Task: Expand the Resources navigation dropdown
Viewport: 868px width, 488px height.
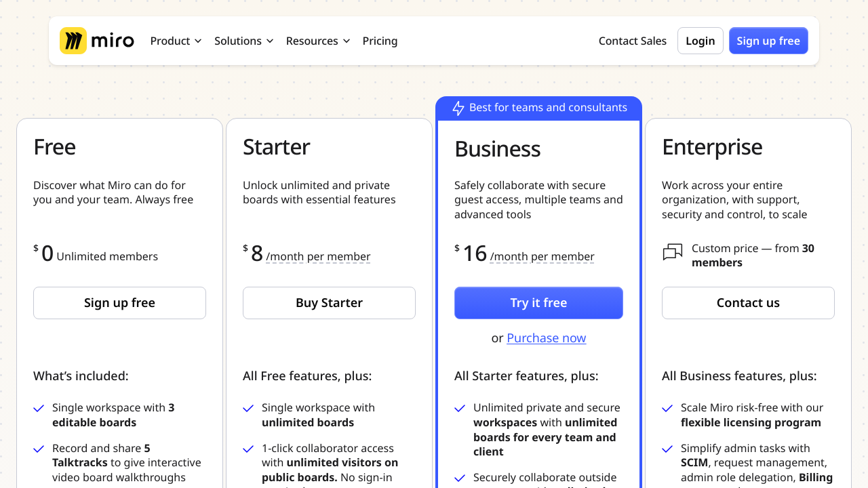Action: (317, 41)
